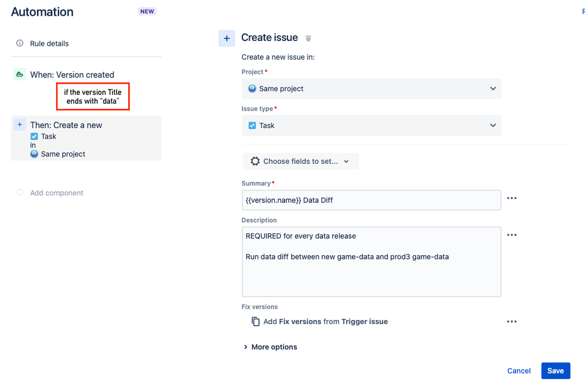Click the Fix versions label

259,307
